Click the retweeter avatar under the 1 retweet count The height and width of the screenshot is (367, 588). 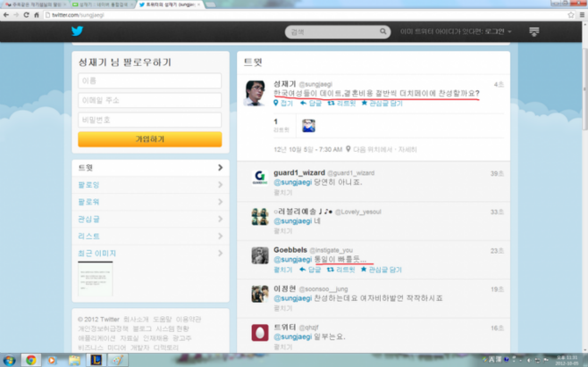point(309,126)
